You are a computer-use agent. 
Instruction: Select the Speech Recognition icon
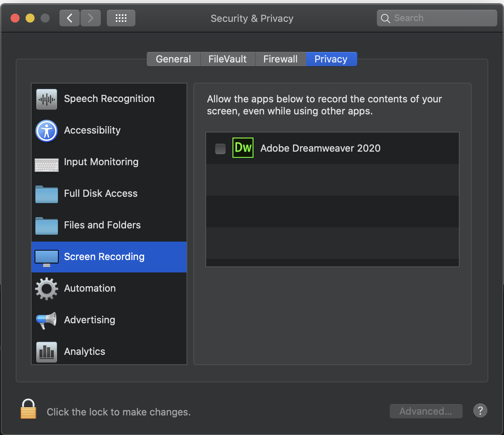click(46, 99)
